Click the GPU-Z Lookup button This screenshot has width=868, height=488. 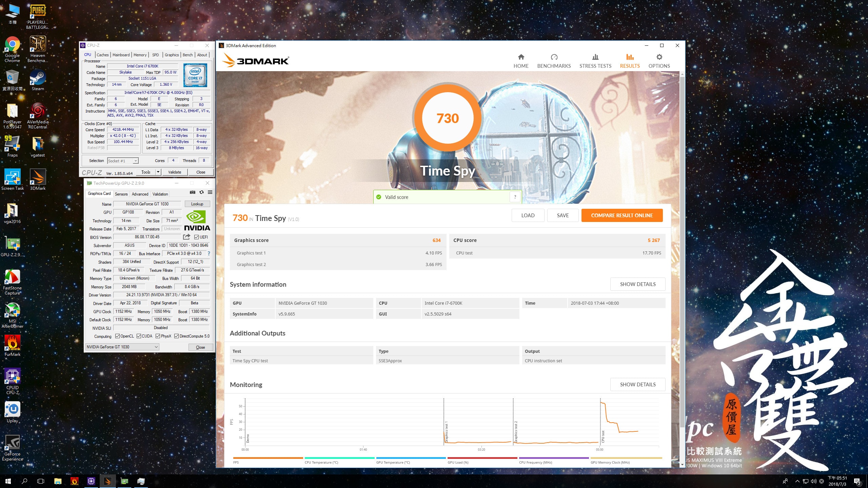tap(197, 204)
